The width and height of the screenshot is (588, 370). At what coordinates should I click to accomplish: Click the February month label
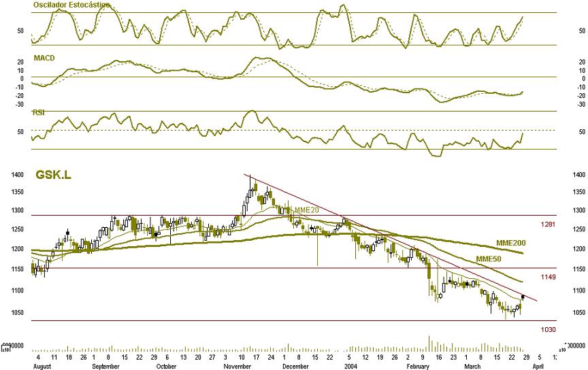coord(418,366)
